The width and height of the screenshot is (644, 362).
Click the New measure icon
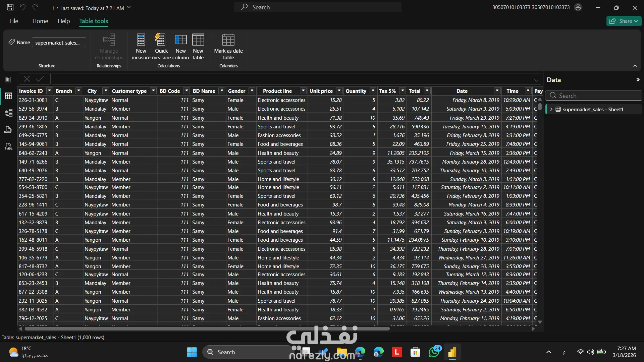[141, 40]
